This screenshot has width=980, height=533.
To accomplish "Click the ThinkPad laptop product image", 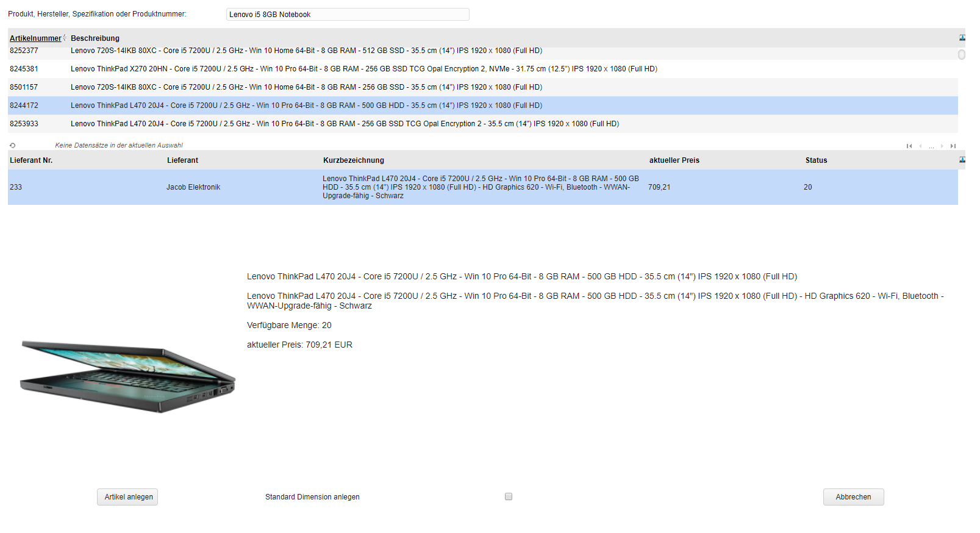I will [128, 377].
